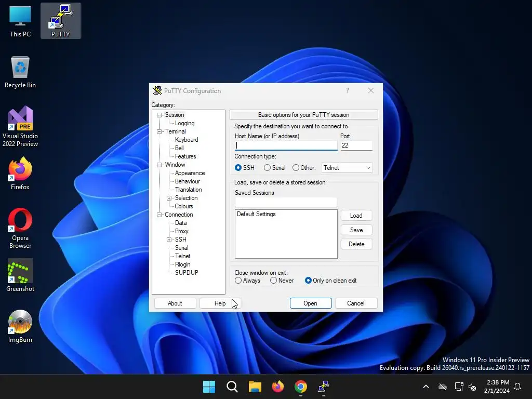This screenshot has height=399, width=532.
Task: Open the Behaviour category
Action: click(x=187, y=181)
